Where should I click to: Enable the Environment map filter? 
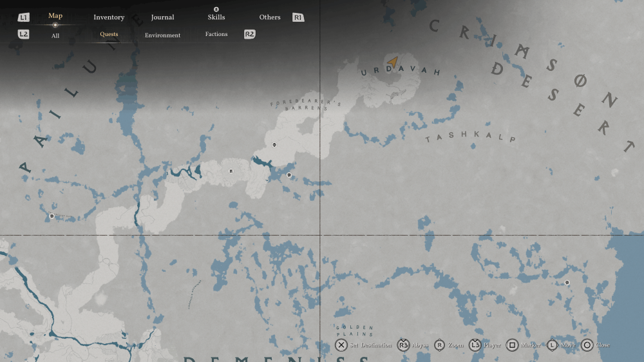tap(162, 35)
